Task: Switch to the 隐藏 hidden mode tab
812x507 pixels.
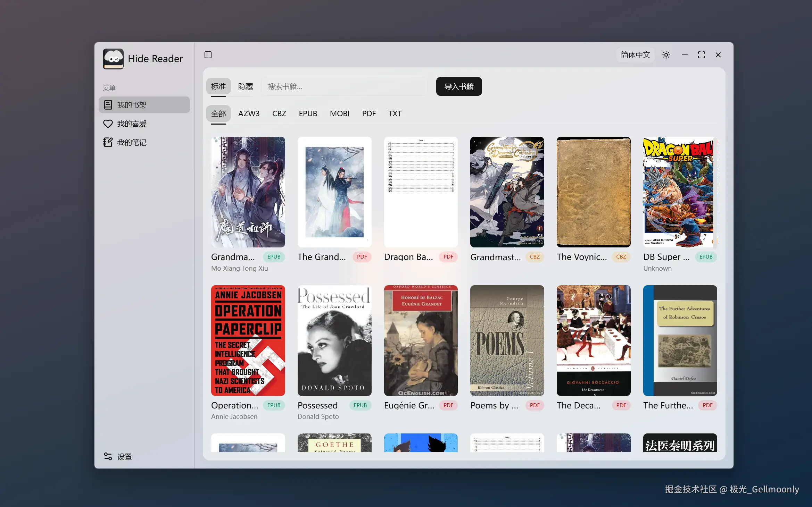Action: tap(245, 86)
